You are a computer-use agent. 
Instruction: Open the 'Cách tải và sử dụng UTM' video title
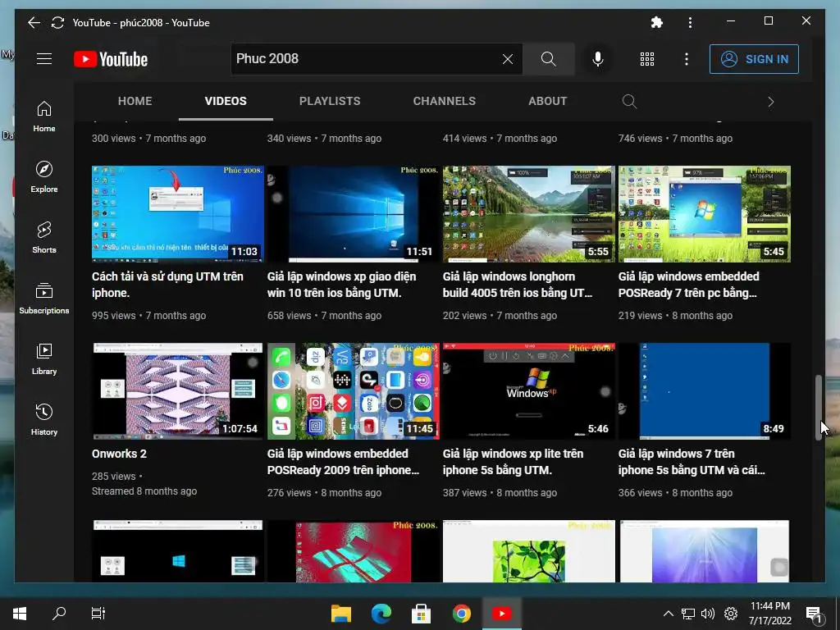click(167, 285)
